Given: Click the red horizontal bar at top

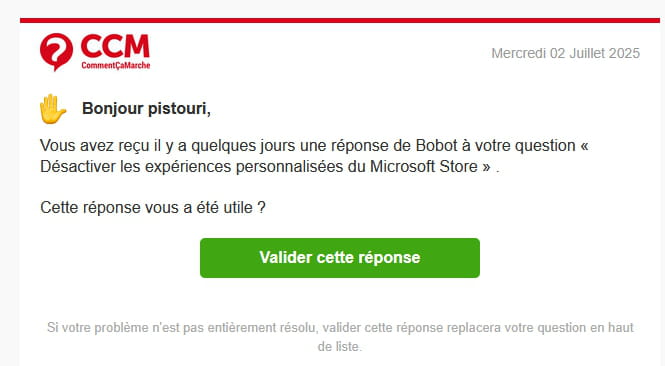Looking at the screenshot, I should 340,20.
